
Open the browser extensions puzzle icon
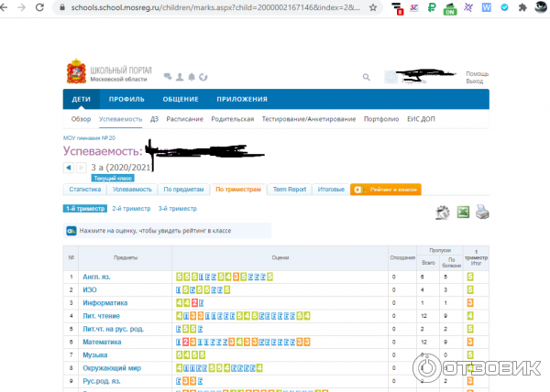tap(524, 7)
